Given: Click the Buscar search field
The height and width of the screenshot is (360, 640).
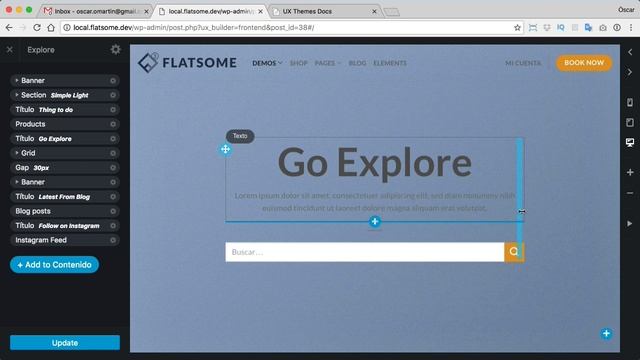Looking at the screenshot, I should [364, 252].
